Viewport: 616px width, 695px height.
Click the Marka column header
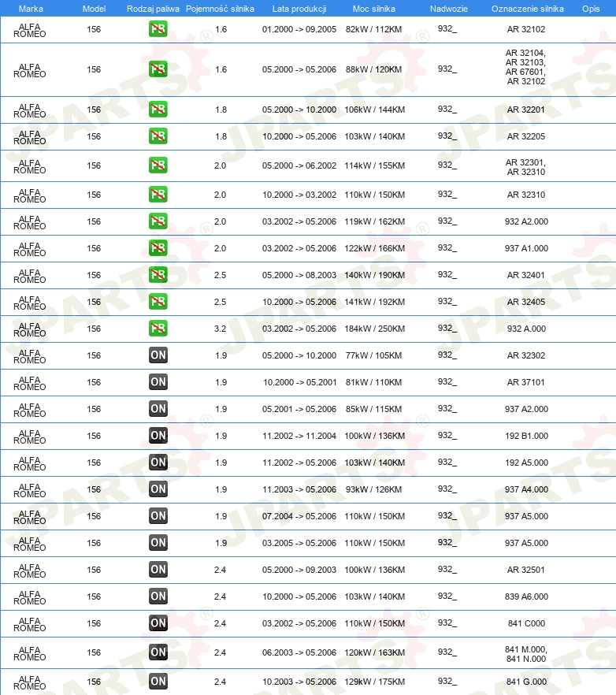[x=31, y=9]
